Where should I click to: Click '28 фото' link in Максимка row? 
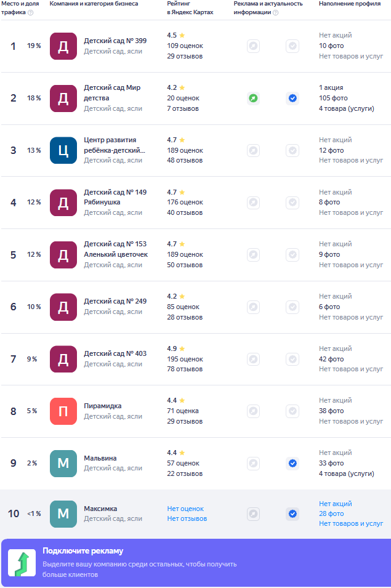[331, 513]
